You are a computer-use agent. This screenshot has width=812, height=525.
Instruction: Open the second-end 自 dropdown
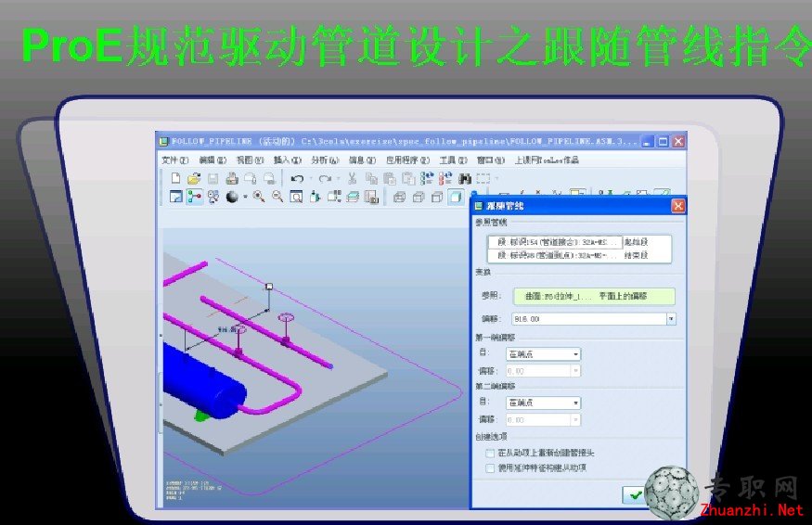click(543, 403)
